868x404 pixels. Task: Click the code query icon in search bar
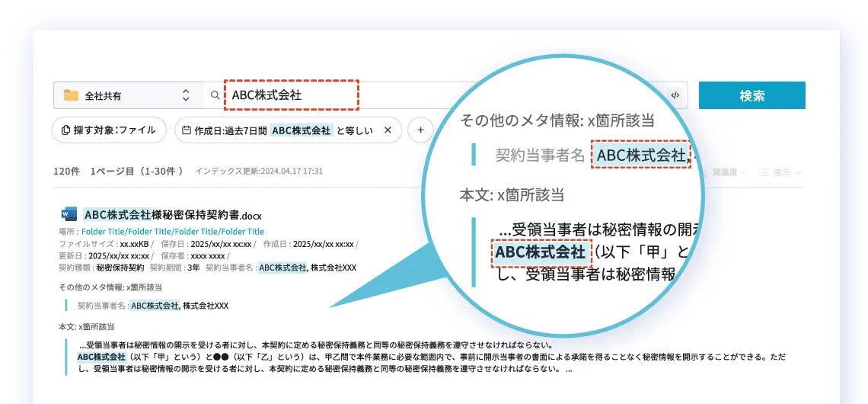tap(675, 95)
